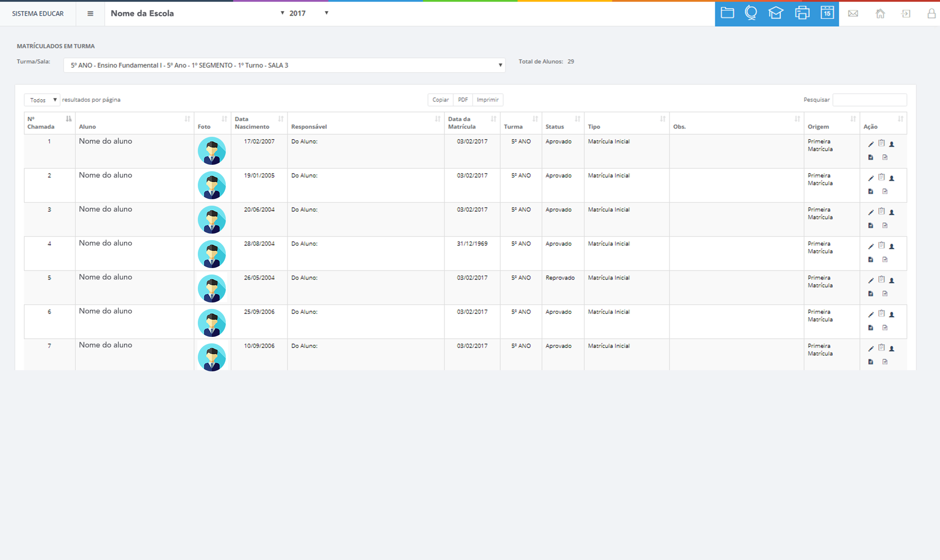Focus the Pesquisar search field
The width and height of the screenshot is (940, 560).
[869, 100]
